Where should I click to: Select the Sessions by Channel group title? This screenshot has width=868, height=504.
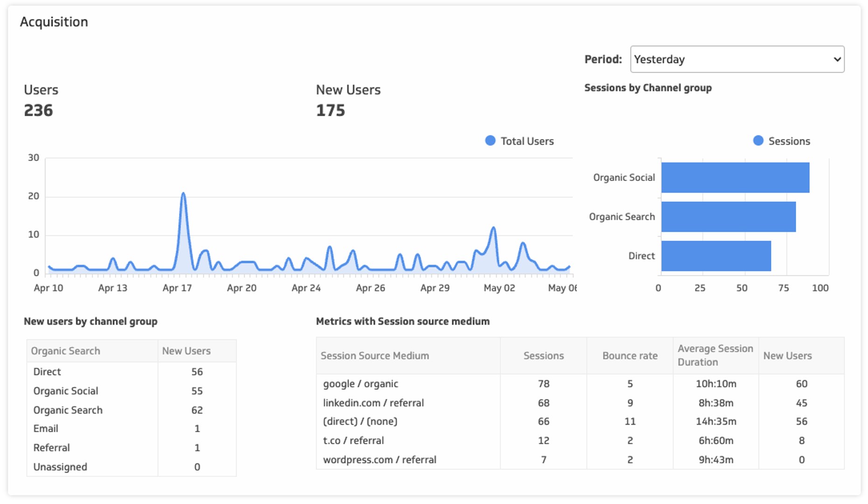pos(648,88)
